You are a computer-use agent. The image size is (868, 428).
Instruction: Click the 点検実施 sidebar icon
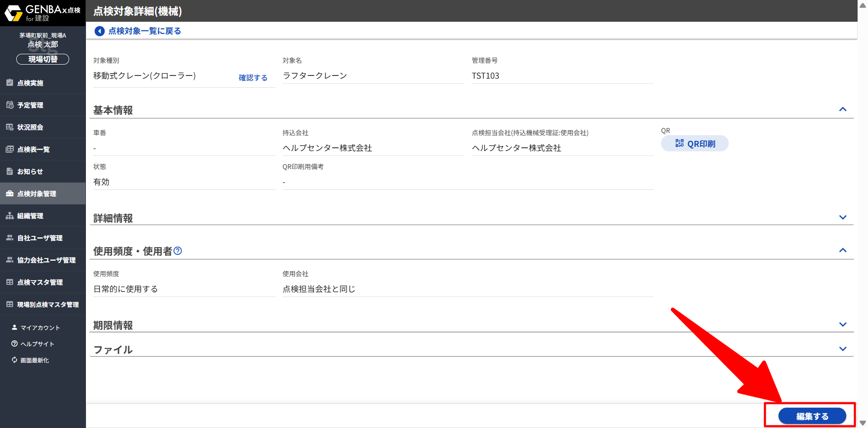click(x=9, y=83)
